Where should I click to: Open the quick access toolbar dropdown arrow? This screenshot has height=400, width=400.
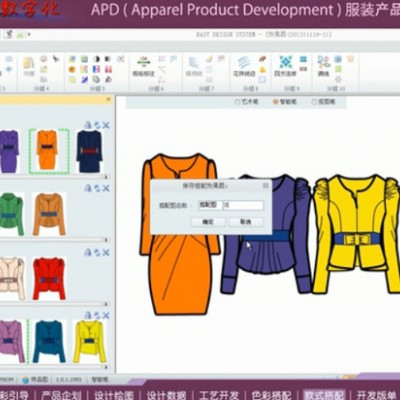pos(29,34)
